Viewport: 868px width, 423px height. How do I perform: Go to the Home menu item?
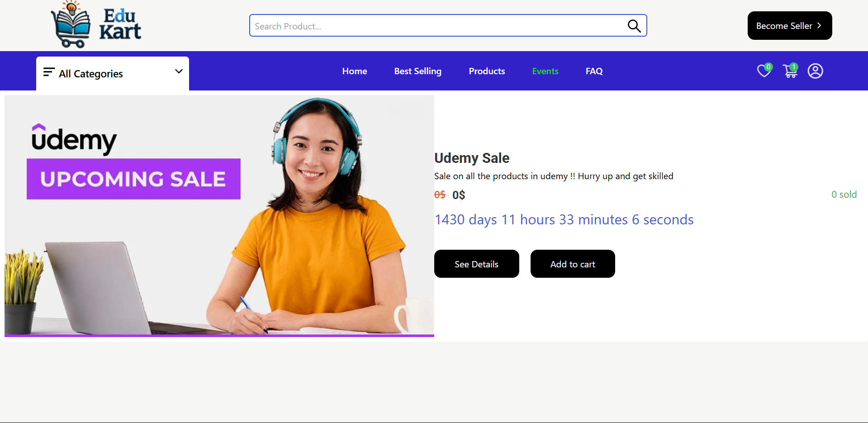tap(355, 71)
